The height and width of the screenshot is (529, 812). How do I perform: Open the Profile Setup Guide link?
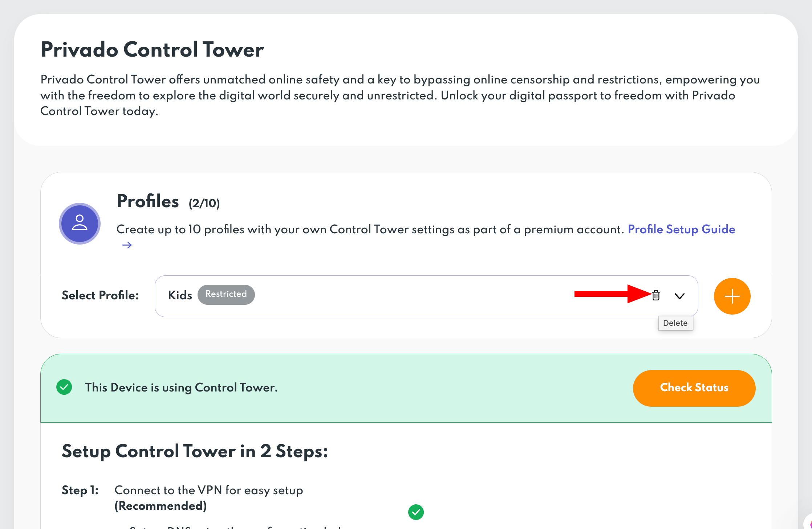(681, 229)
